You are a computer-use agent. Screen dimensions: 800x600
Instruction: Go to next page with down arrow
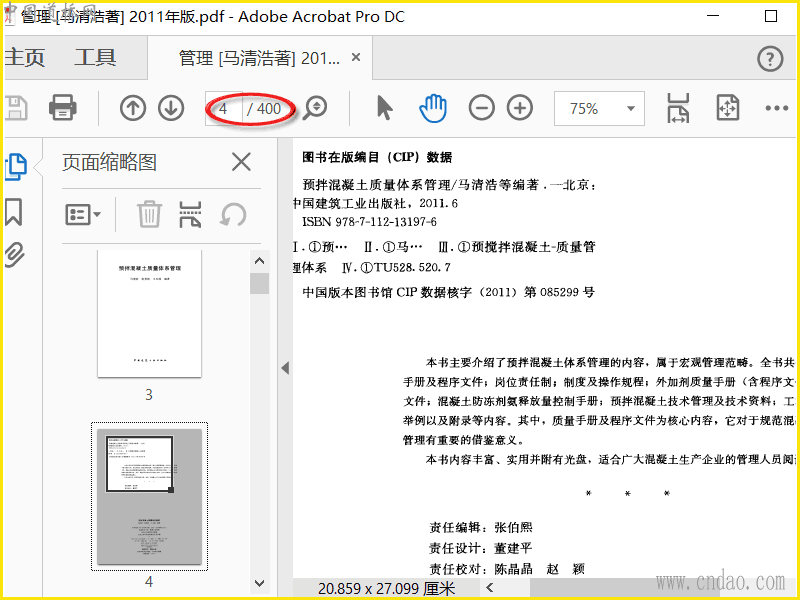tap(171, 108)
